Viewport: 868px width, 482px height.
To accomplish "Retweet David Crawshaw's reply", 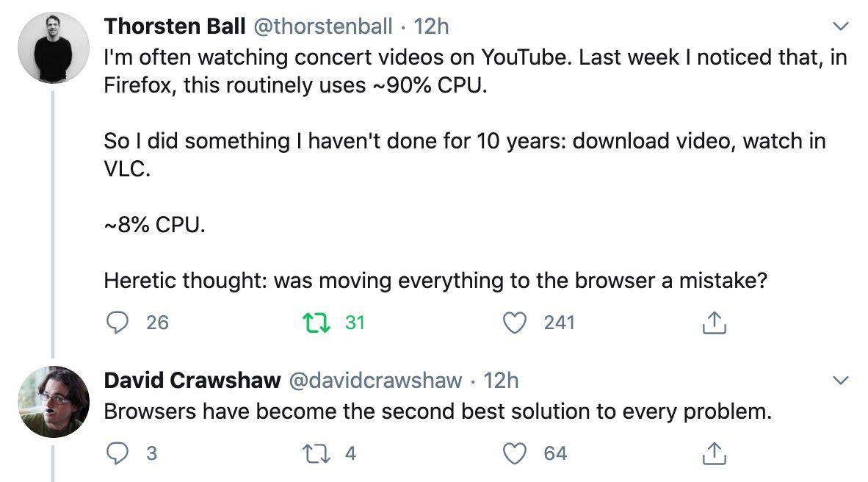I will (x=314, y=454).
